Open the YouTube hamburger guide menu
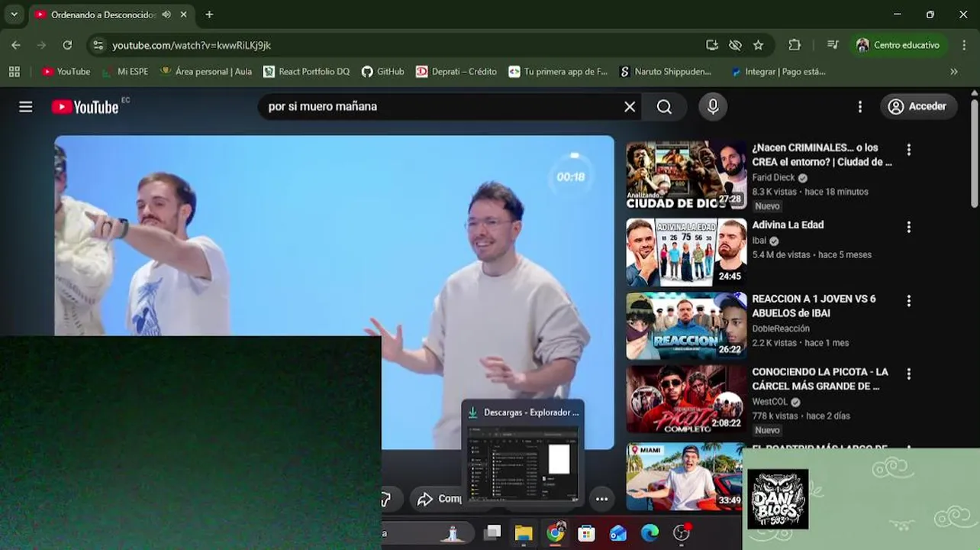The image size is (980, 550). tap(26, 107)
